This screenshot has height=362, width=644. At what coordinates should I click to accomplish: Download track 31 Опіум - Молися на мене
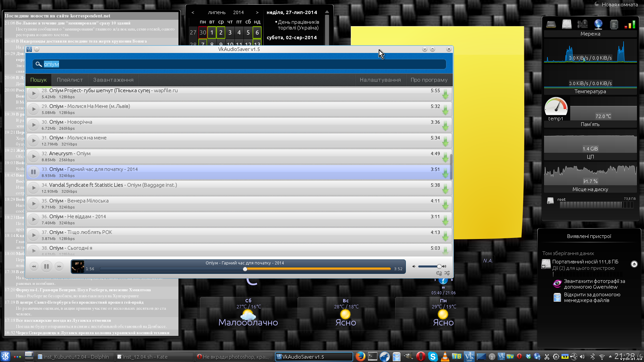tap(445, 141)
